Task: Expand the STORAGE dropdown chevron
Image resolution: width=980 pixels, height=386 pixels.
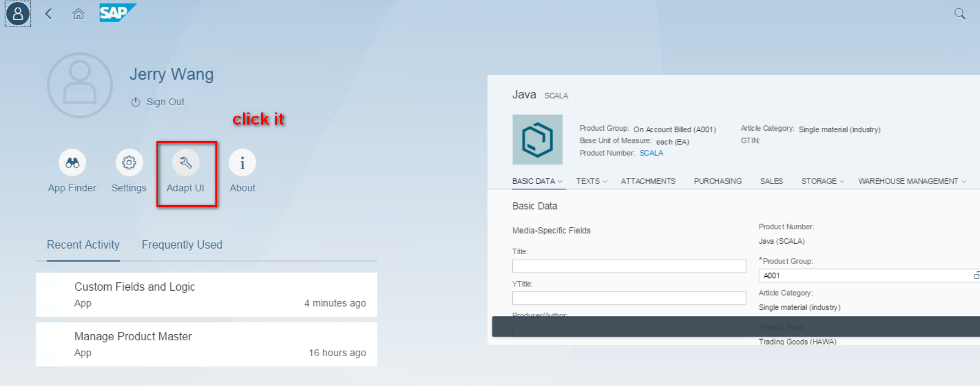Action: (842, 181)
